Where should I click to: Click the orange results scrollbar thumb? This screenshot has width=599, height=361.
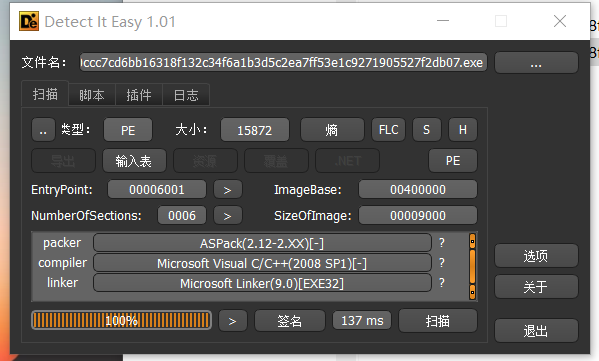pyautogui.click(x=473, y=267)
